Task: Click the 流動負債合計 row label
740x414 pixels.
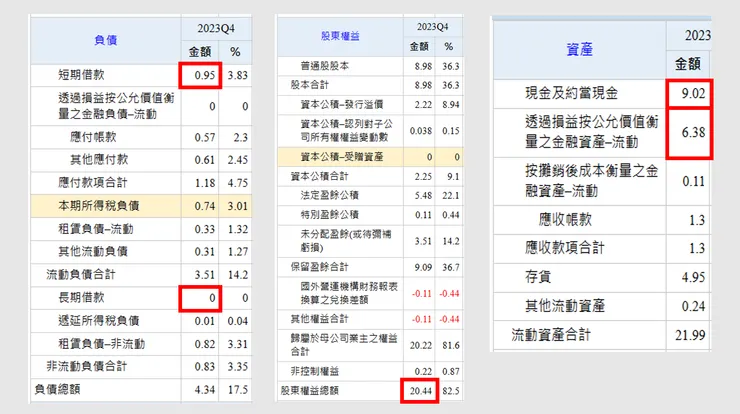Action: click(x=81, y=274)
